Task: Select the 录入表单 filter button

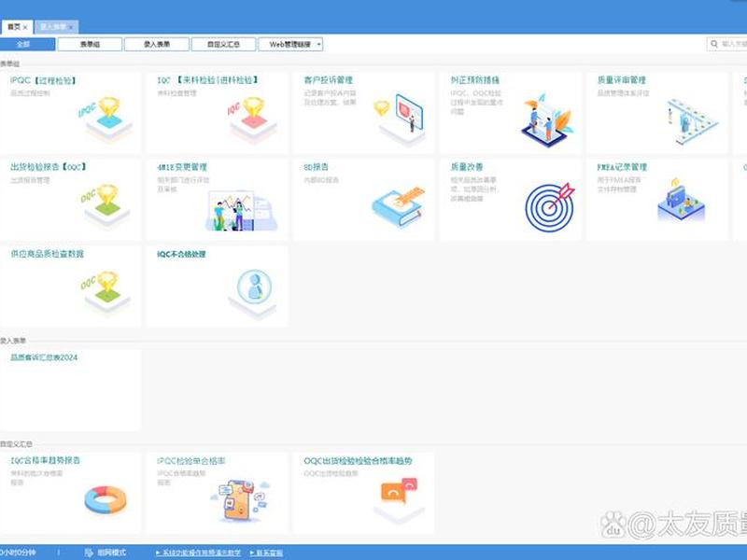Action: (x=157, y=44)
